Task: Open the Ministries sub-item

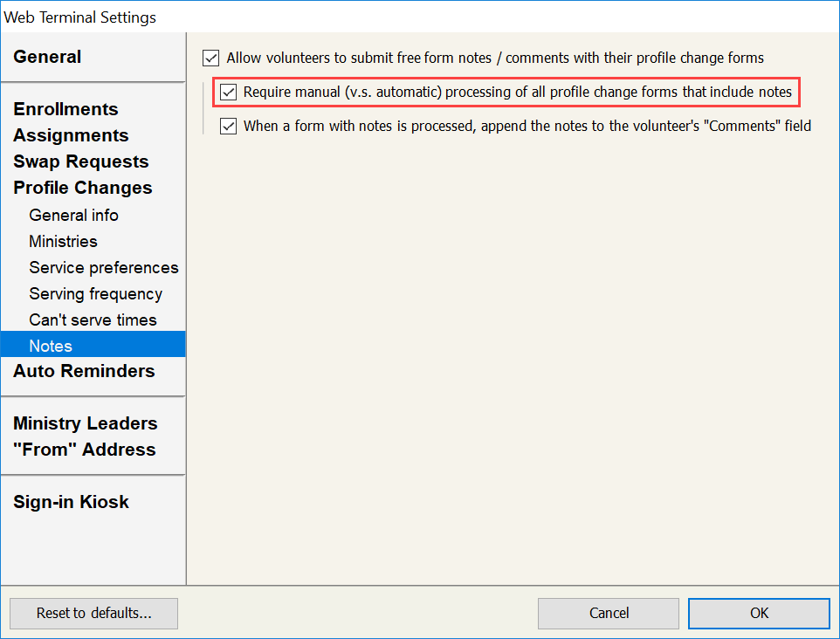Action: click(x=63, y=241)
